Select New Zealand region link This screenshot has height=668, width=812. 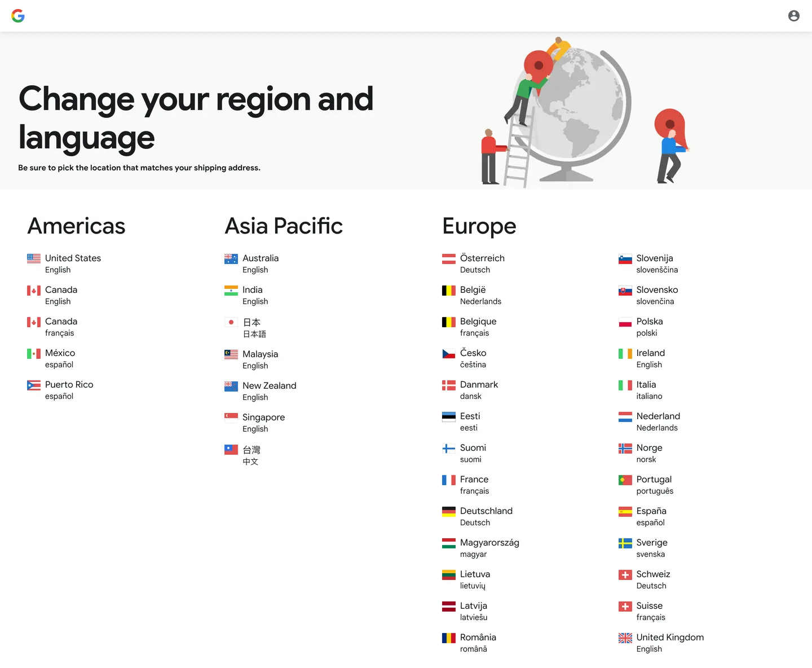[x=261, y=391]
